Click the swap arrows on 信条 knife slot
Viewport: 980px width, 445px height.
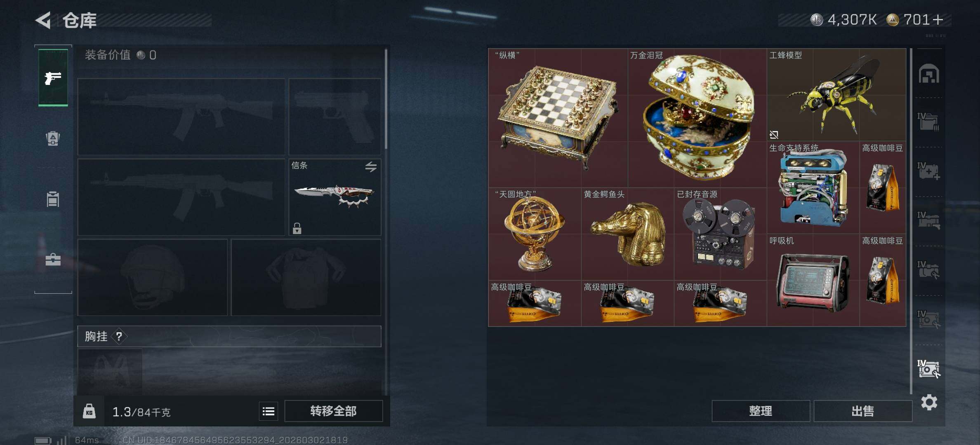click(x=371, y=167)
